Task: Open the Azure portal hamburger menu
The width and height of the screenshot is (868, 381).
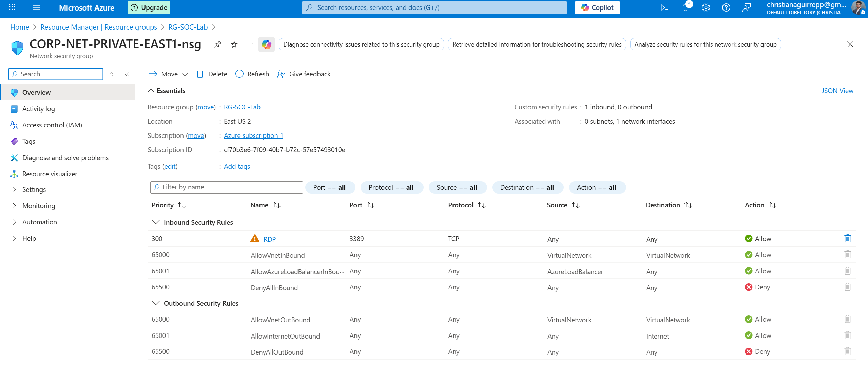Action: (37, 7)
